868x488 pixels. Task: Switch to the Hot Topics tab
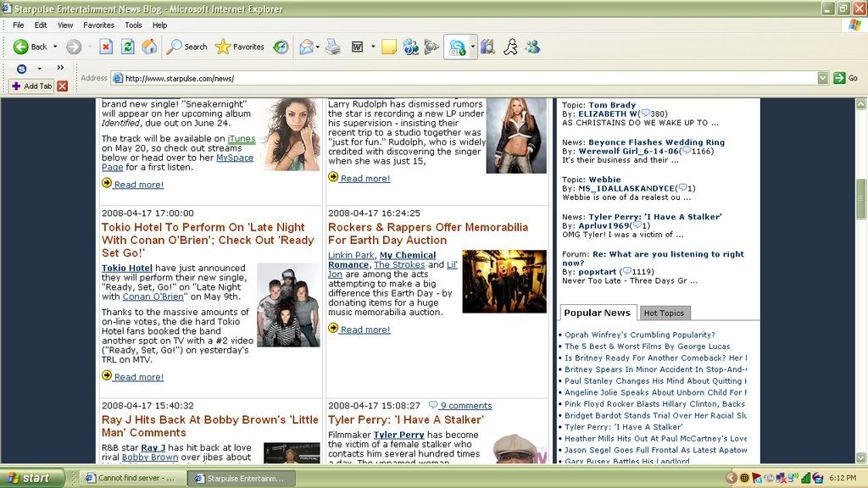[664, 313]
